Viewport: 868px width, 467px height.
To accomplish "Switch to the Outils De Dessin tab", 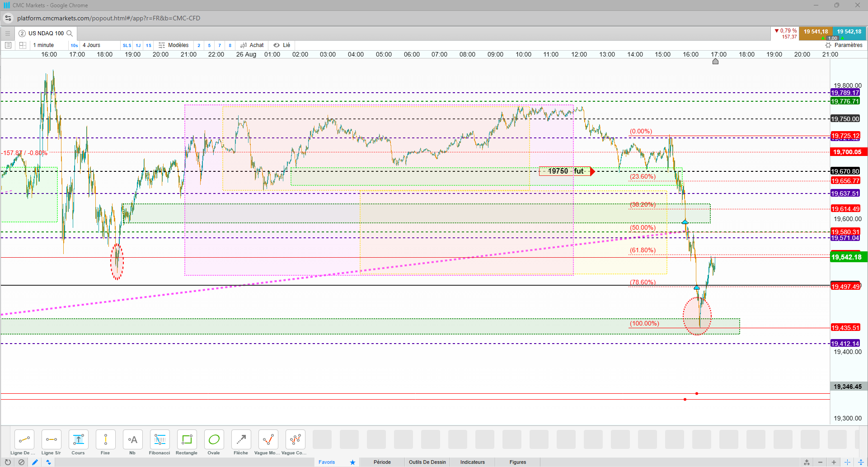I will (427, 462).
